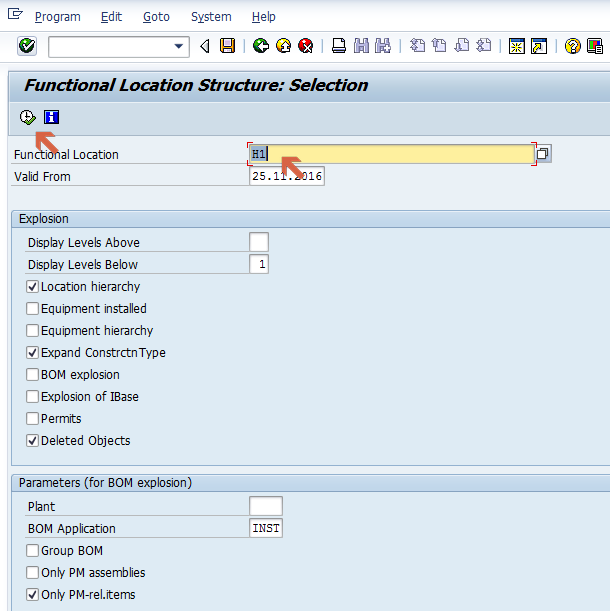Screen dimensions: 610x611
Task: Click the Find binoculars icon
Action: click(361, 46)
